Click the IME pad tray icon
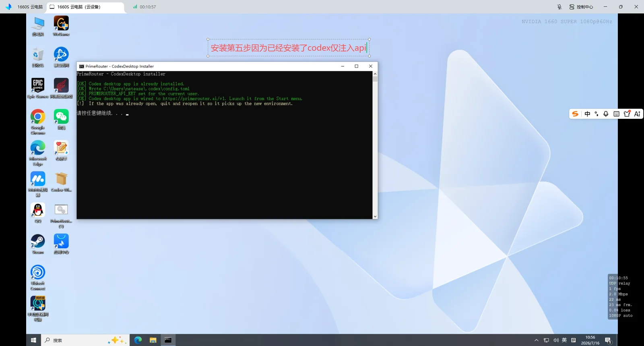The image size is (644, 346). 574,340
